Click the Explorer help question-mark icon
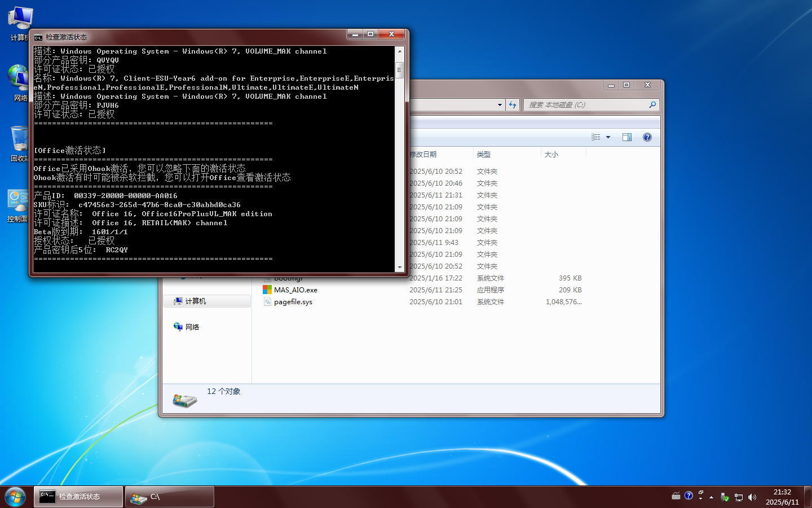Image resolution: width=812 pixels, height=508 pixels. (x=647, y=137)
